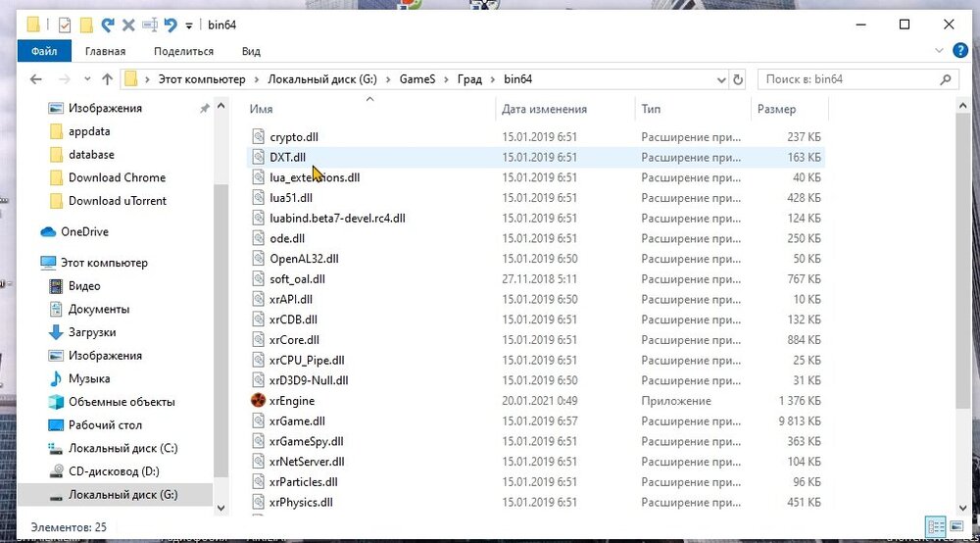Click Локальный диск (G:) breadcrumb in address bar
This screenshot has width=980, height=543.
tap(322, 79)
